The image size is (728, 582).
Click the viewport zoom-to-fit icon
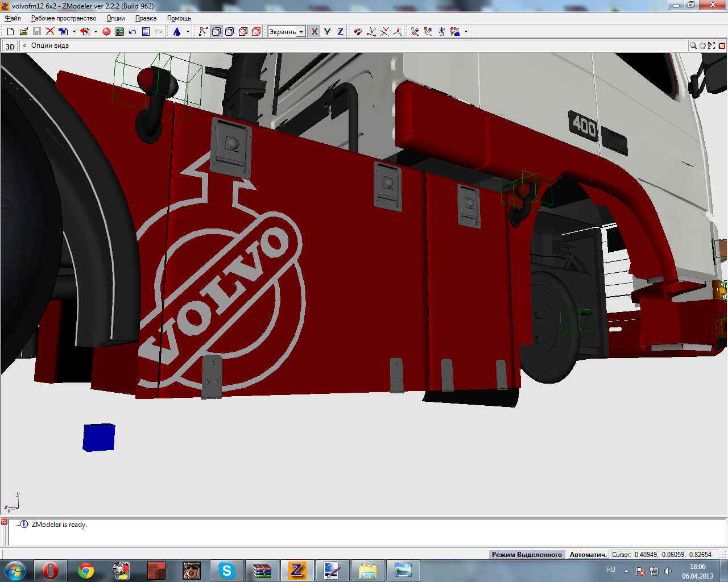tap(712, 45)
